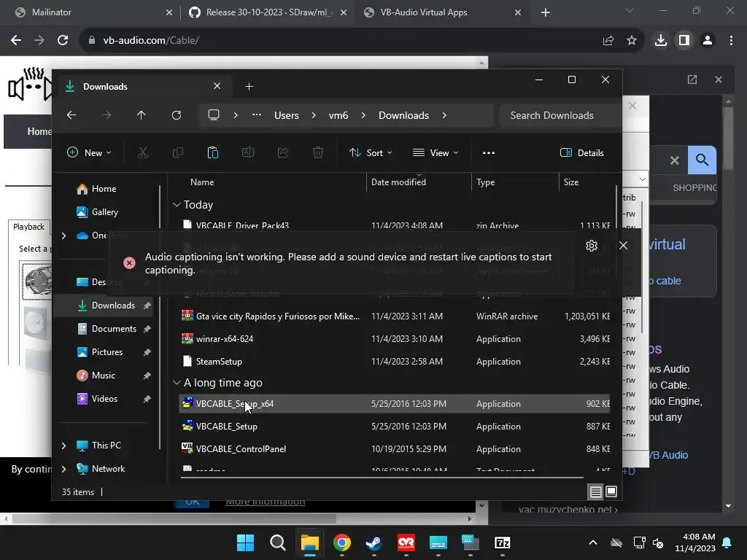Toggle Chrome side panel icon
This screenshot has width=747, height=560.
(x=684, y=41)
